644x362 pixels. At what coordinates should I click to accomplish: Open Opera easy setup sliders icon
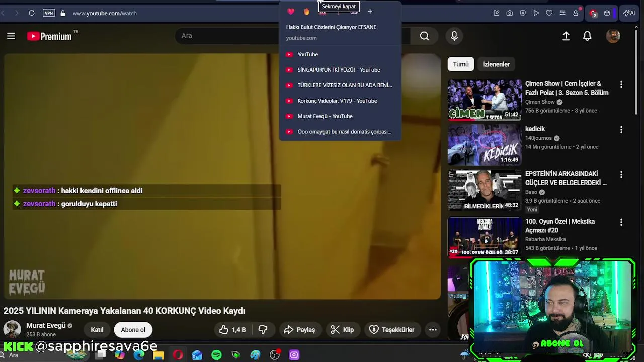click(562, 13)
